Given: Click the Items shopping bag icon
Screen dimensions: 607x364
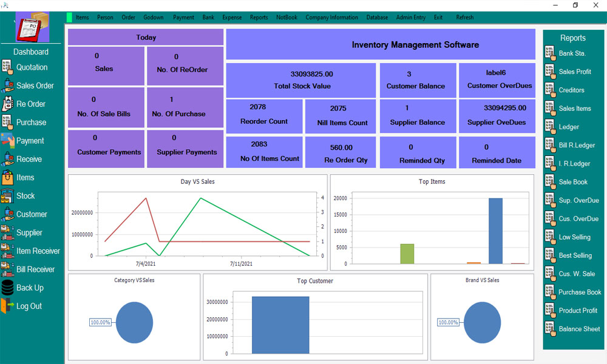Looking at the screenshot, I should coord(7,177).
